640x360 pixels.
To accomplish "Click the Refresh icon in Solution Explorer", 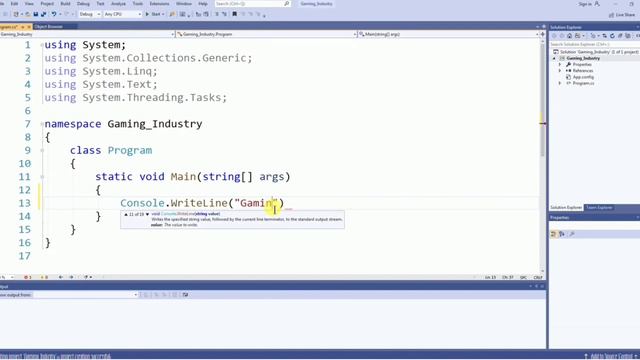I will [612, 36].
